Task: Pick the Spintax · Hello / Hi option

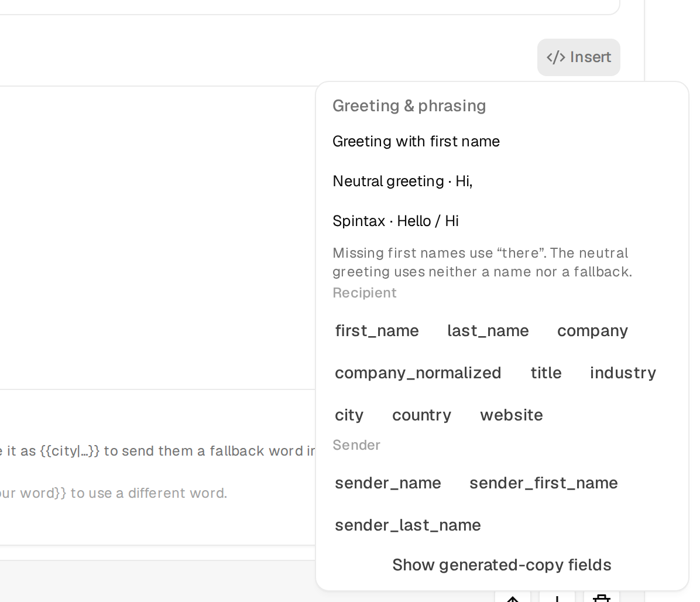Action: pyautogui.click(x=502, y=221)
